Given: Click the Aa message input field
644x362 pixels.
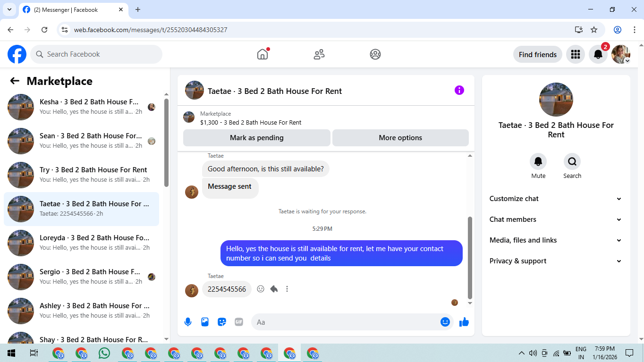Looking at the screenshot, I should coord(346,322).
